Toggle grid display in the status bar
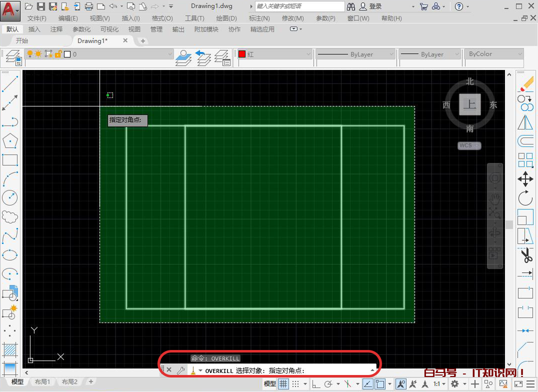 [284, 383]
